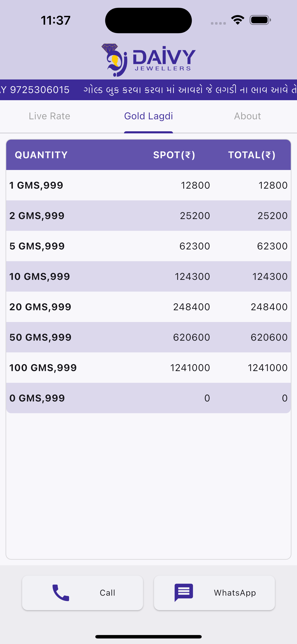
Task: Tap the Wi-Fi status icon
Action: (x=238, y=20)
